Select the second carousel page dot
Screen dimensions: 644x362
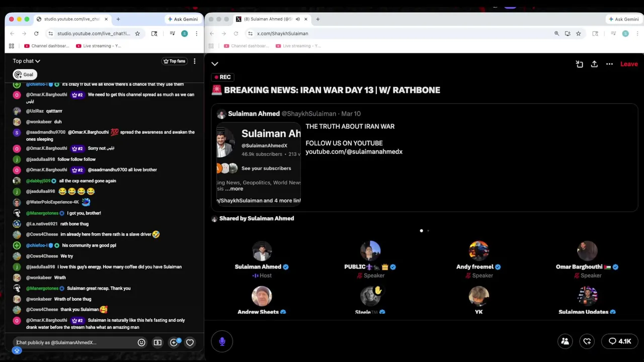click(x=428, y=231)
